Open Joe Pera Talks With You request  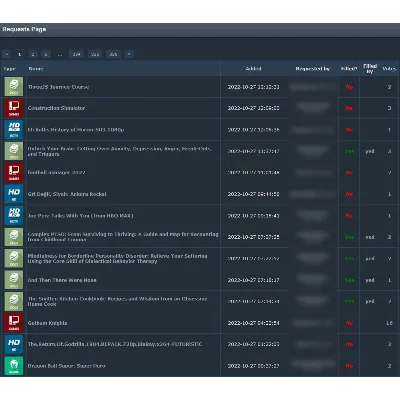[80, 216]
